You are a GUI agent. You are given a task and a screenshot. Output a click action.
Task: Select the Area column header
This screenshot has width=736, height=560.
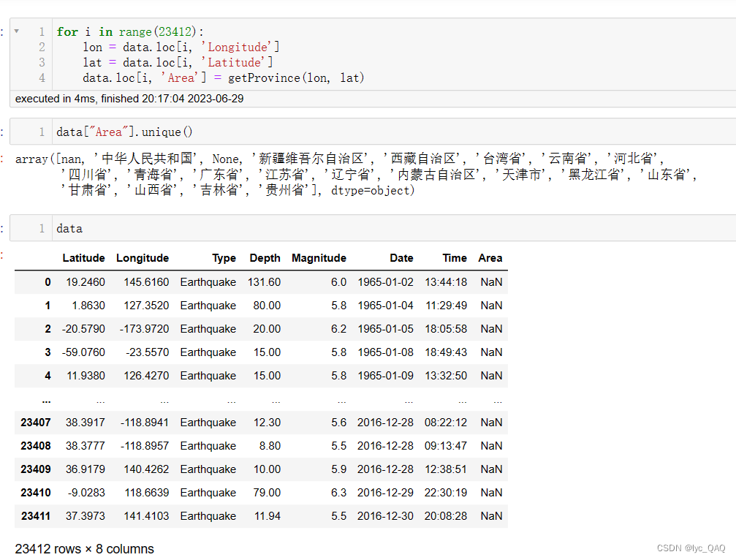(490, 258)
